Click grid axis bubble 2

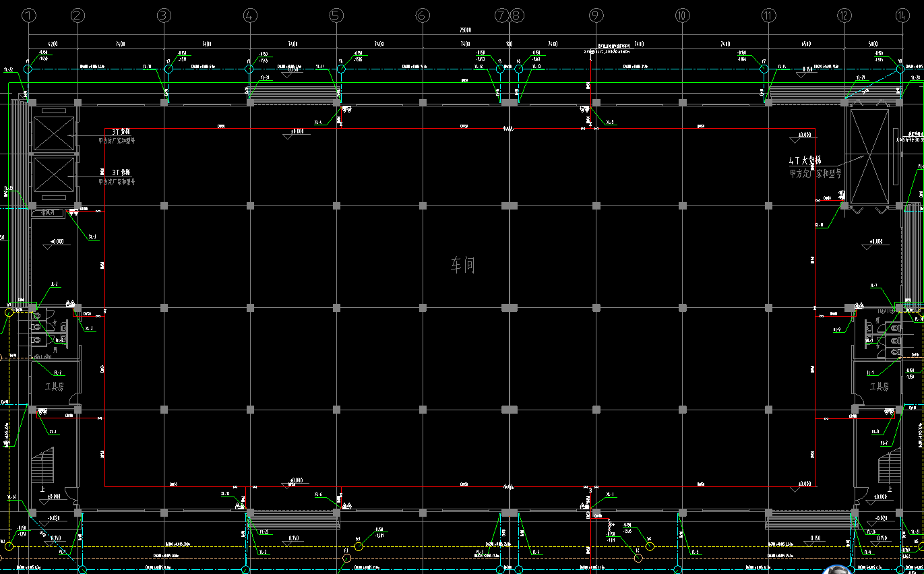coord(78,15)
